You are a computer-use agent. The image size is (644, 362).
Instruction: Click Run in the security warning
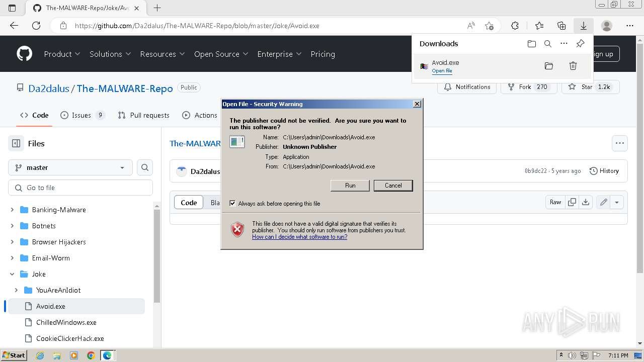pyautogui.click(x=350, y=186)
